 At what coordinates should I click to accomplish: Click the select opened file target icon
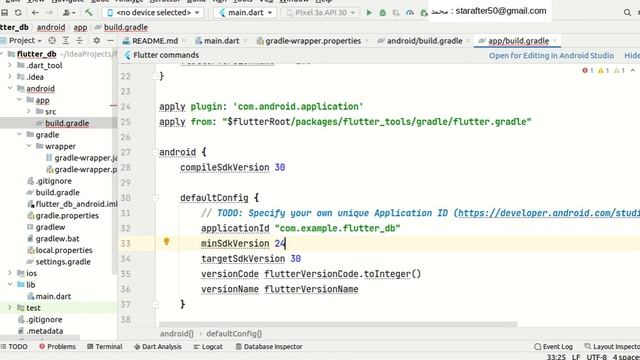pos(52,40)
